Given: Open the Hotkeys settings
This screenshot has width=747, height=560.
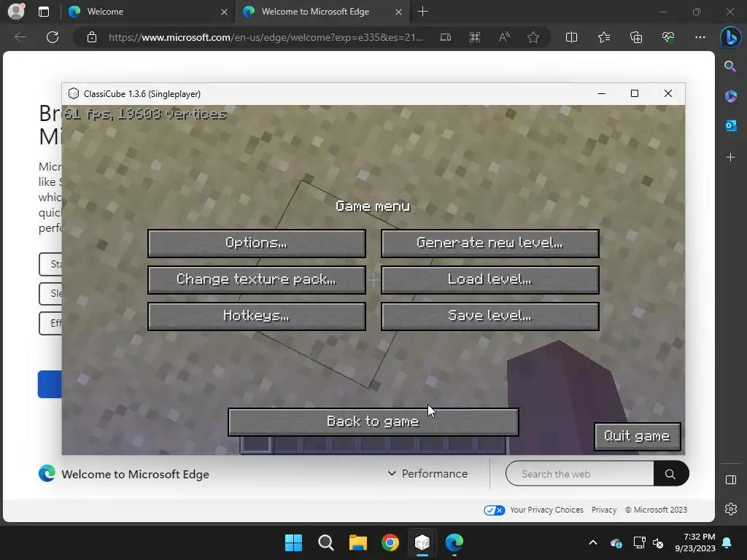Looking at the screenshot, I should [x=257, y=316].
